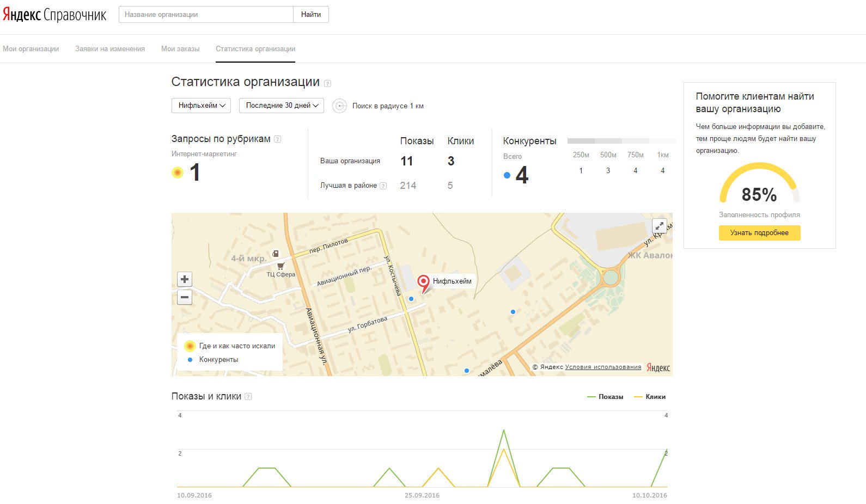Screen dimensions: 866x504
Task: Focus the organization name search field
Action: pos(206,15)
